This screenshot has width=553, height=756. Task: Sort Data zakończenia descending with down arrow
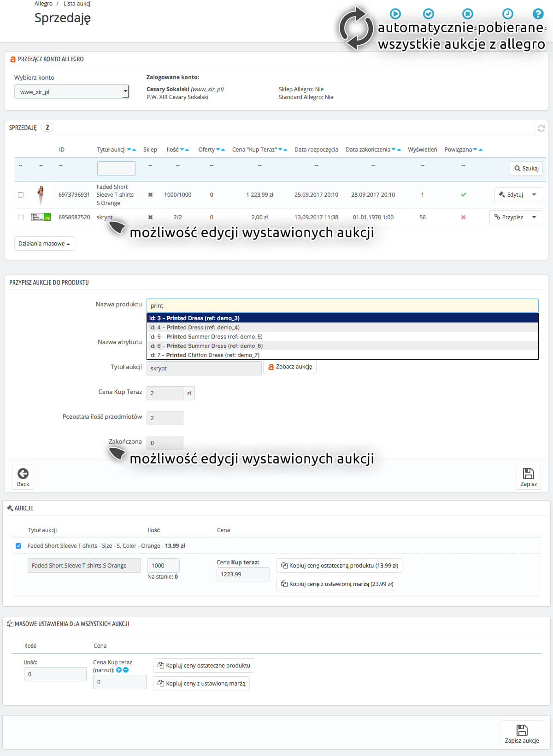coord(394,150)
